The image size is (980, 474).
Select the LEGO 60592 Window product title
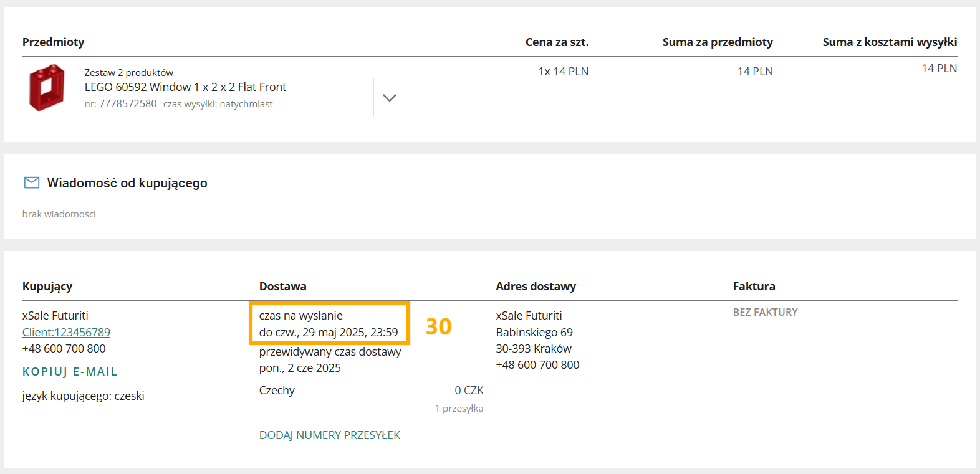pyautogui.click(x=185, y=87)
